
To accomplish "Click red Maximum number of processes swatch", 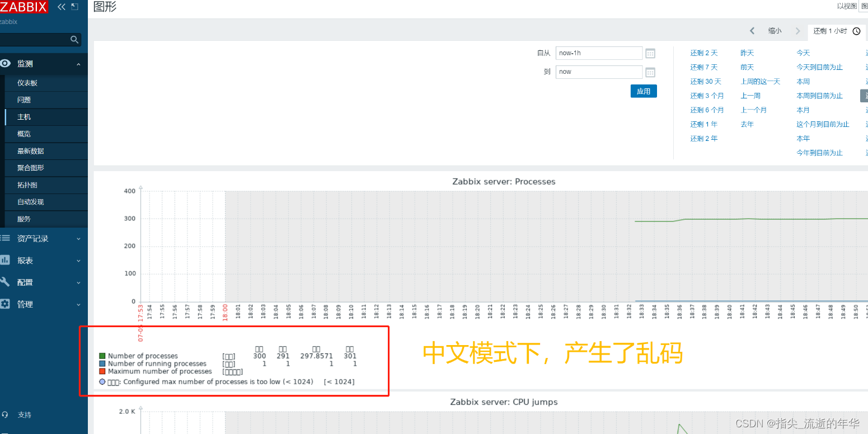I will point(102,371).
